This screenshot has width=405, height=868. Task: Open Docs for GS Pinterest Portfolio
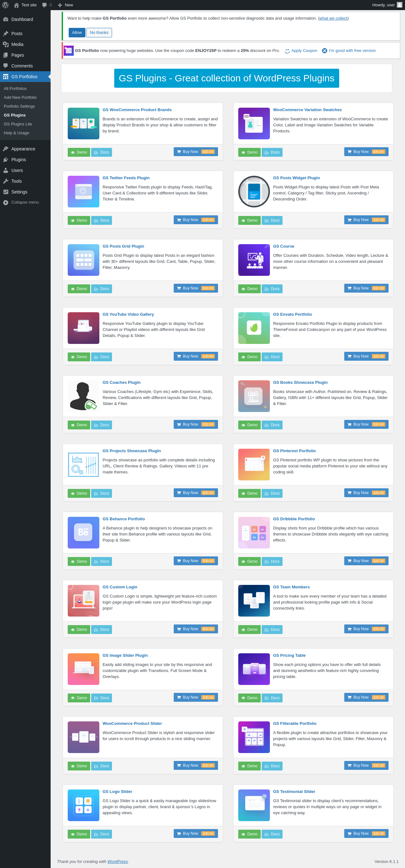[x=272, y=493]
